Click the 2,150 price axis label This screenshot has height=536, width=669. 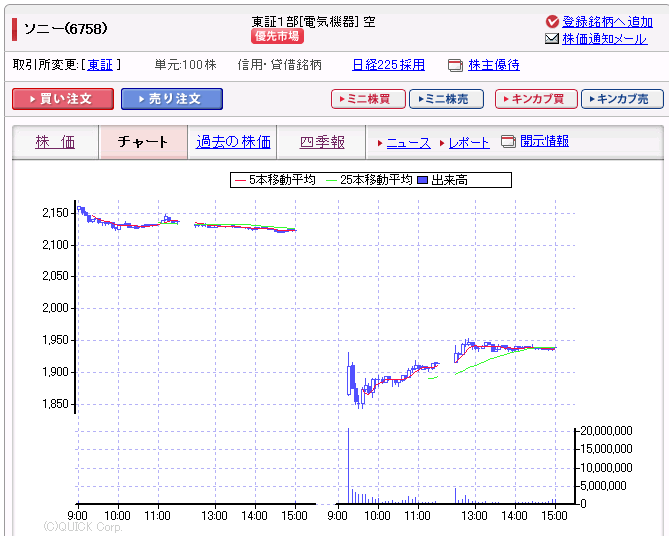[x=55, y=213]
